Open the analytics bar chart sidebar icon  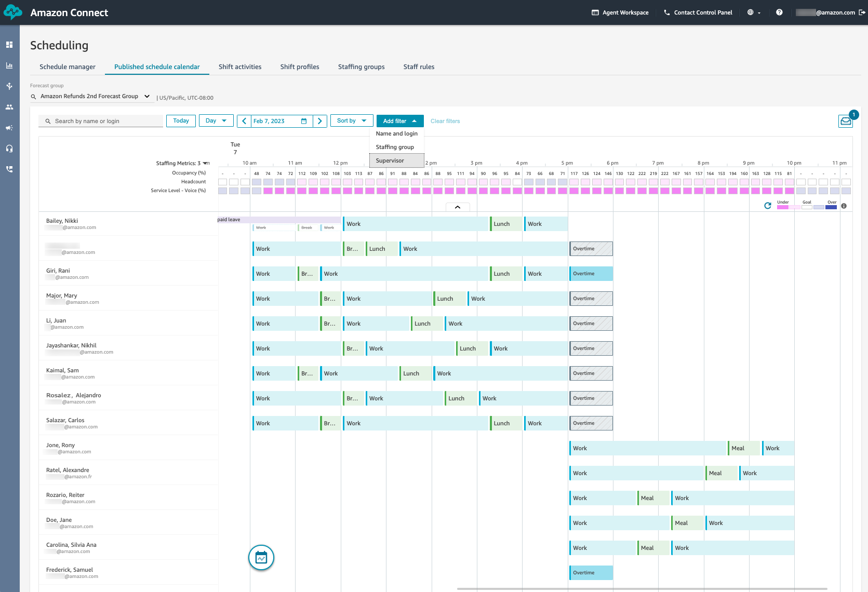coord(9,65)
